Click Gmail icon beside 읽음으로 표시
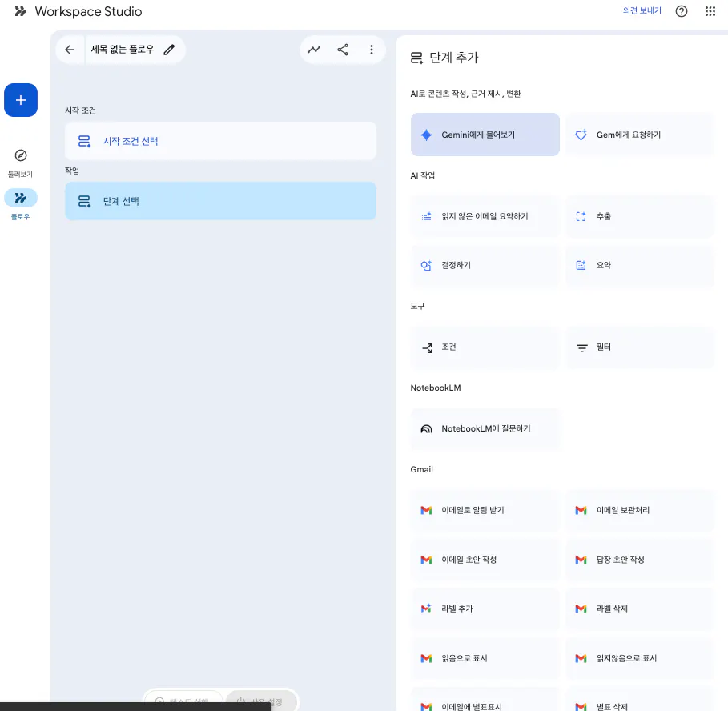This screenshot has width=728, height=711. [x=426, y=659]
